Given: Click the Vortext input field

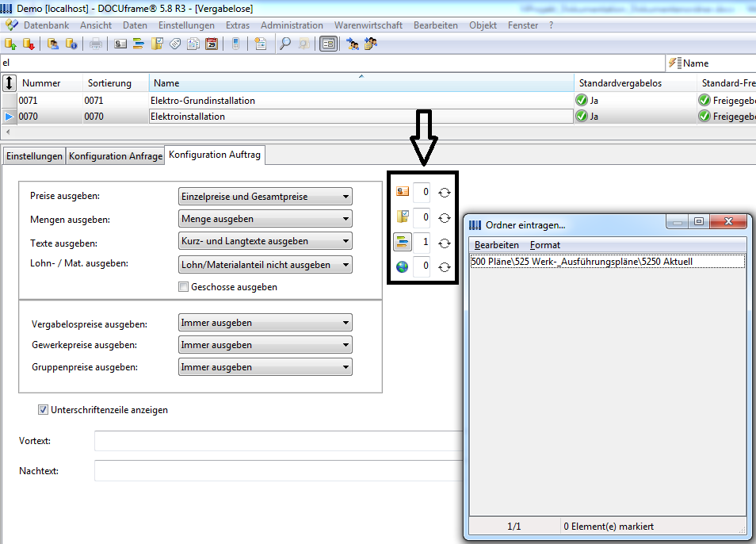Looking at the screenshot, I should pyautogui.click(x=279, y=441).
